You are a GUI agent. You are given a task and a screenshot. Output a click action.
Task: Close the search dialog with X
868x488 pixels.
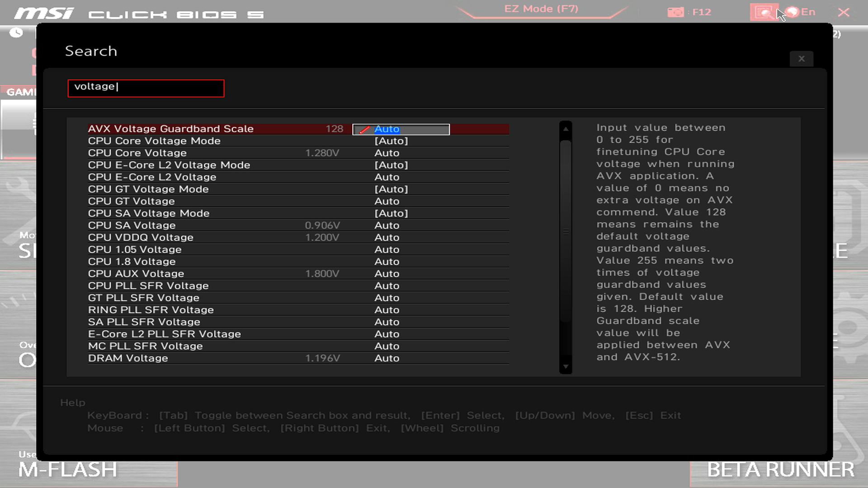(801, 58)
